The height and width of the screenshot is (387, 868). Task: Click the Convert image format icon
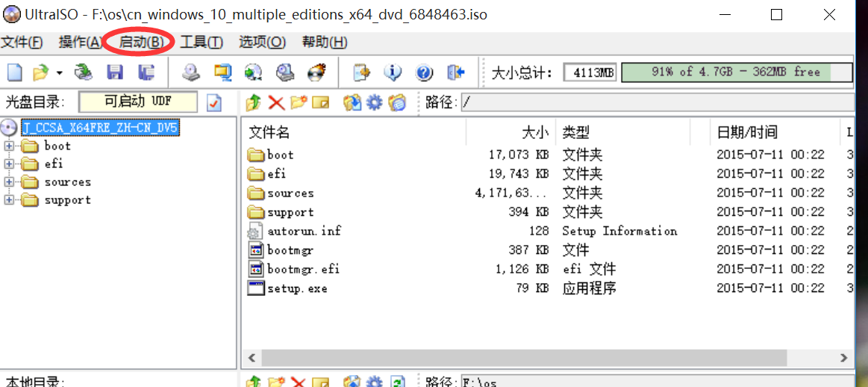[223, 72]
